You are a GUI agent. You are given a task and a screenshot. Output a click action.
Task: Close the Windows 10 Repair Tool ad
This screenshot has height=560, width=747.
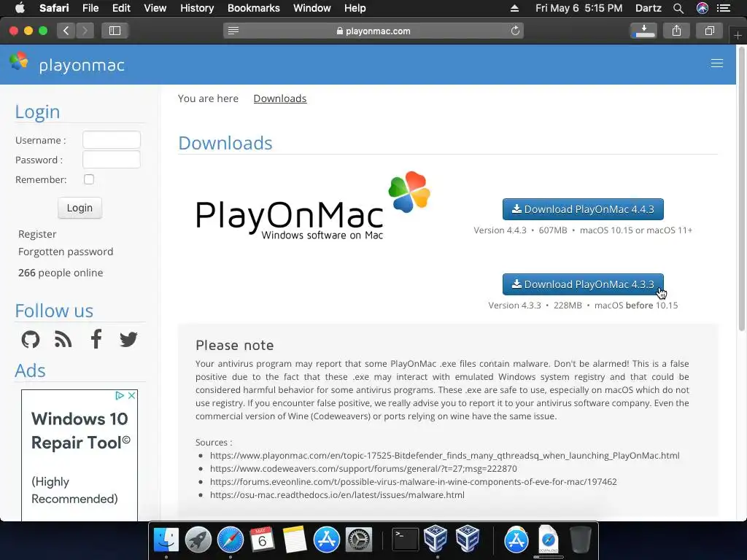[132, 396]
